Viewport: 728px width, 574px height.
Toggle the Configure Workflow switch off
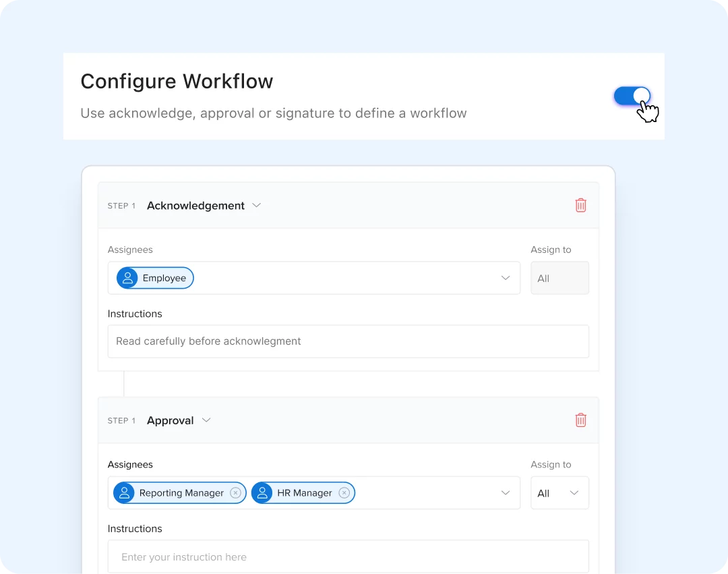coord(632,96)
